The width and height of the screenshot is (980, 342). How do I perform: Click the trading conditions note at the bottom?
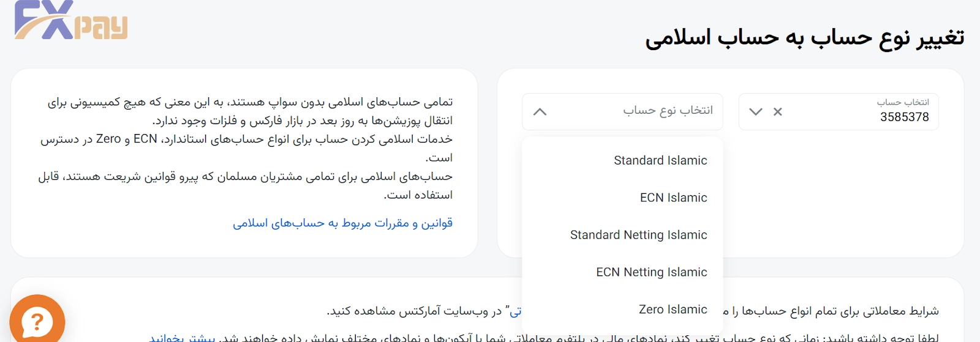click(x=827, y=311)
